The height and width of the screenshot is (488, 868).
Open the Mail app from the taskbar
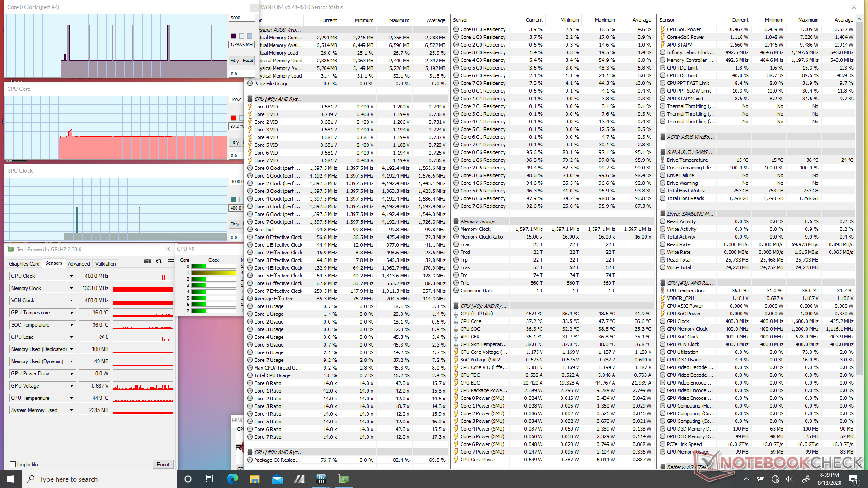point(277,479)
